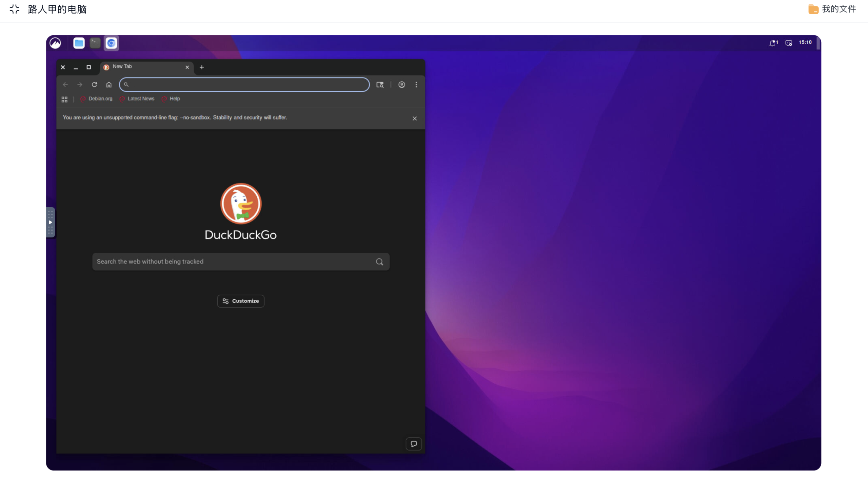This screenshot has height=482, width=868.
Task: Open the file manager from the top panel
Action: (79, 43)
